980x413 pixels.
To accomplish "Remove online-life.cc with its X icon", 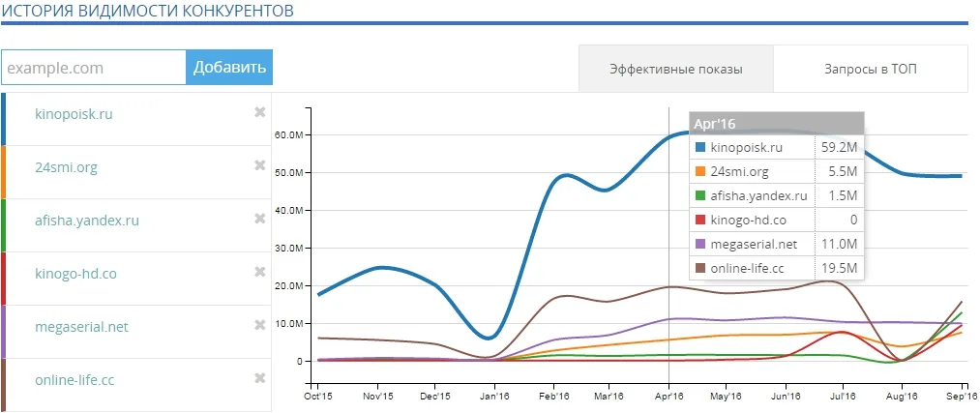I will tap(260, 378).
